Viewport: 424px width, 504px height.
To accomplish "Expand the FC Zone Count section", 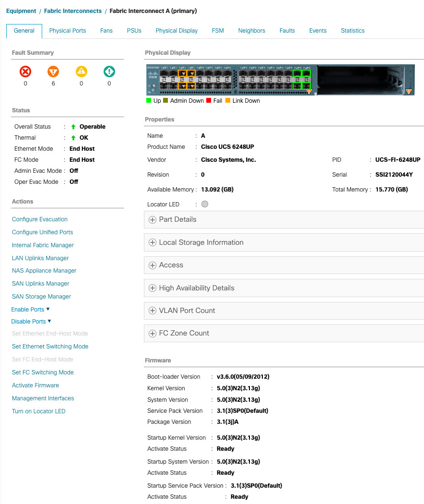I will click(x=152, y=333).
